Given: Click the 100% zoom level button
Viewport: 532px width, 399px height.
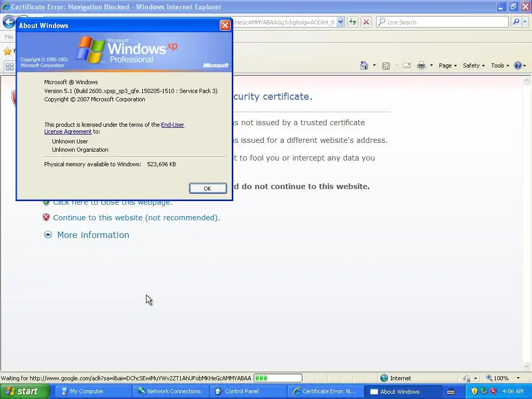Looking at the screenshot, I should point(497,378).
